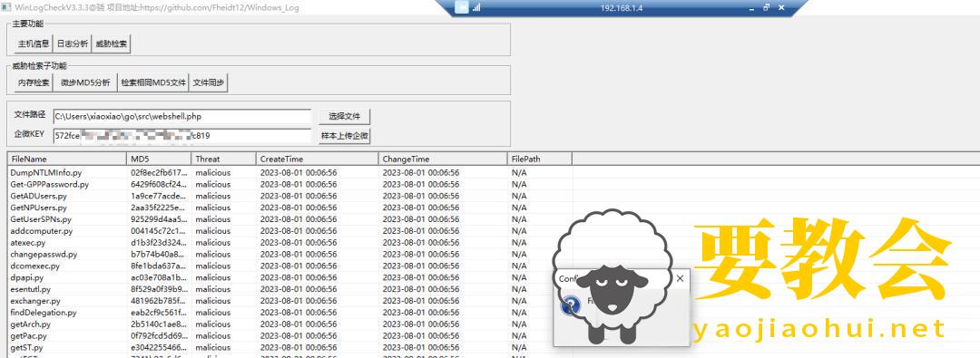Screen dimensions: 980x358
Task: Select the dcomexec.py file name
Action: tap(34, 266)
